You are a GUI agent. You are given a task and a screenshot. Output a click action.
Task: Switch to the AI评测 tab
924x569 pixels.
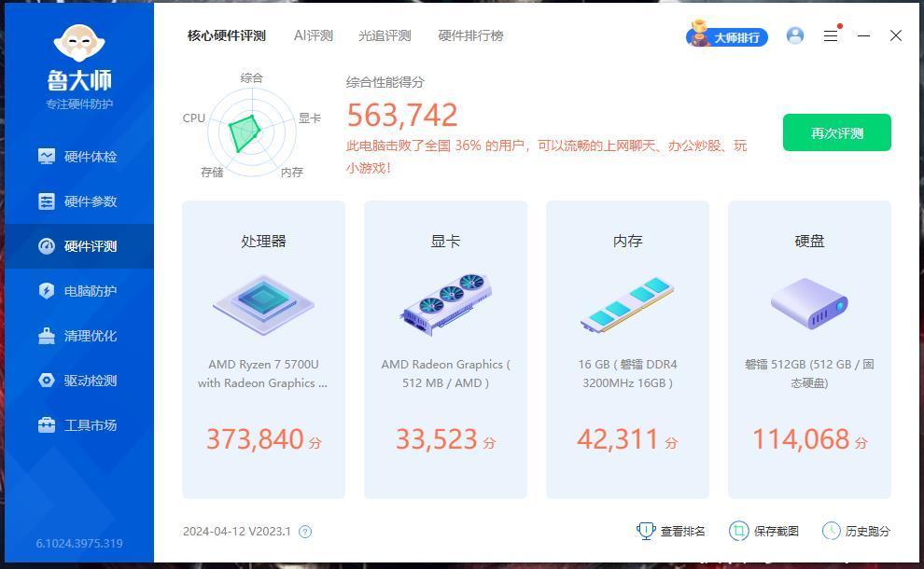[313, 35]
